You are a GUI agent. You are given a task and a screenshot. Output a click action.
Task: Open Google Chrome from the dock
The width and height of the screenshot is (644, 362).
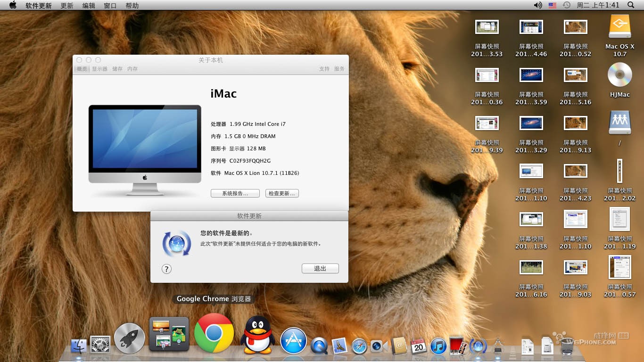click(x=214, y=333)
